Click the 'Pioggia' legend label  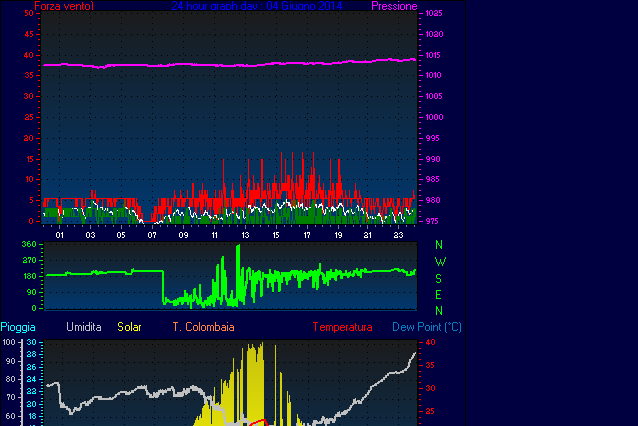click(x=18, y=327)
